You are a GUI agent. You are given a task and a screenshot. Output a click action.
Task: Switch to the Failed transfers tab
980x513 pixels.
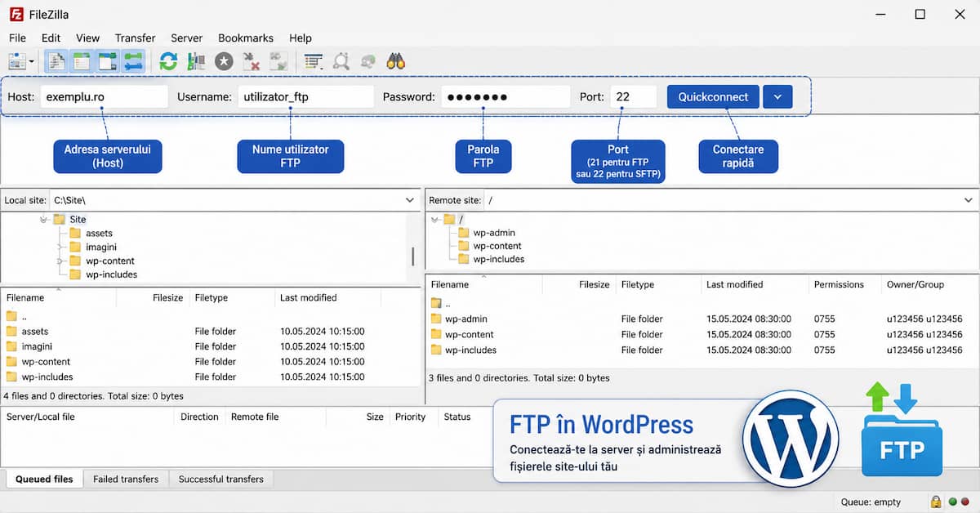126,480
